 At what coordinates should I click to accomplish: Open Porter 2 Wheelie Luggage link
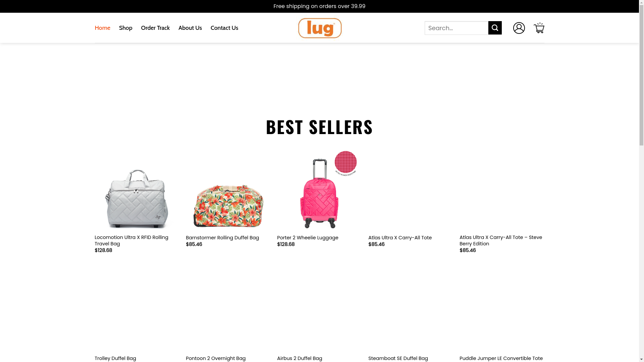point(308,238)
